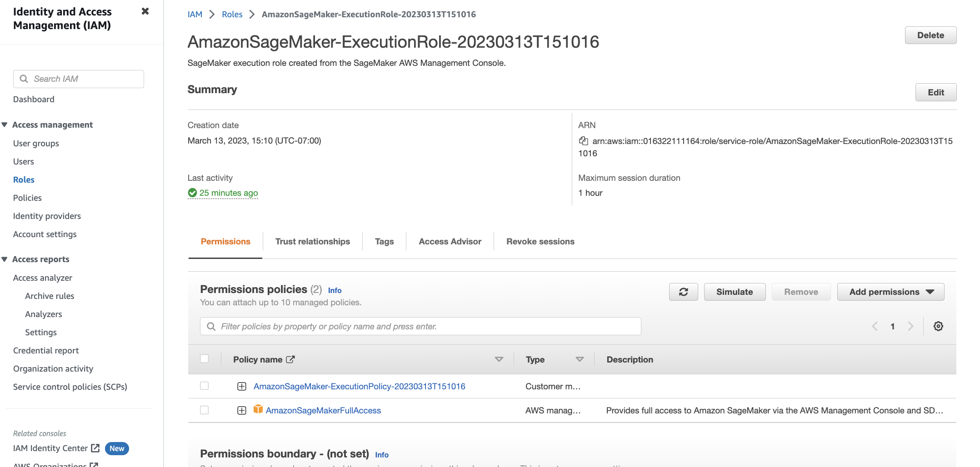The image size is (980, 467).
Task: Click the green check icon beside last activity
Action: tap(192, 193)
